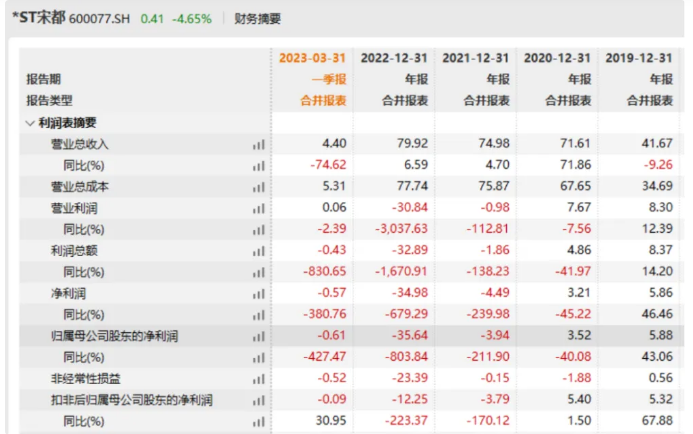This screenshot has width=693, height=434.
Task: Select the 2020-12-31 column header
Action: pos(557,58)
